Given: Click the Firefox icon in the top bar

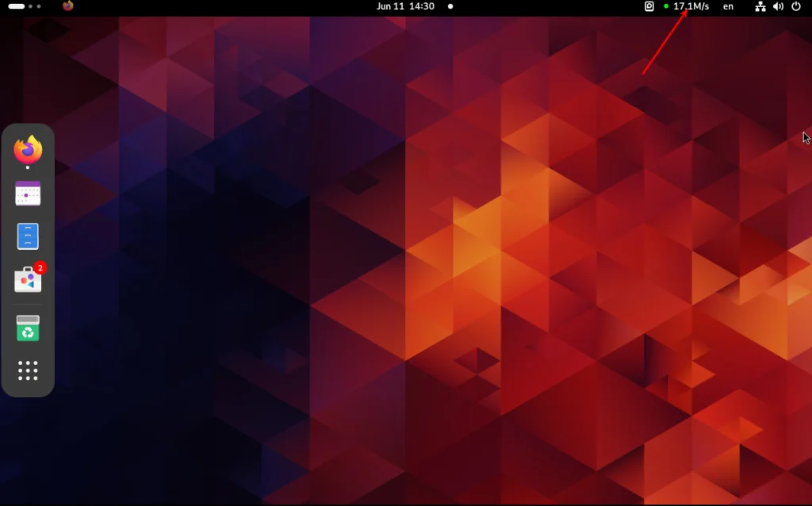Looking at the screenshot, I should pos(68,6).
